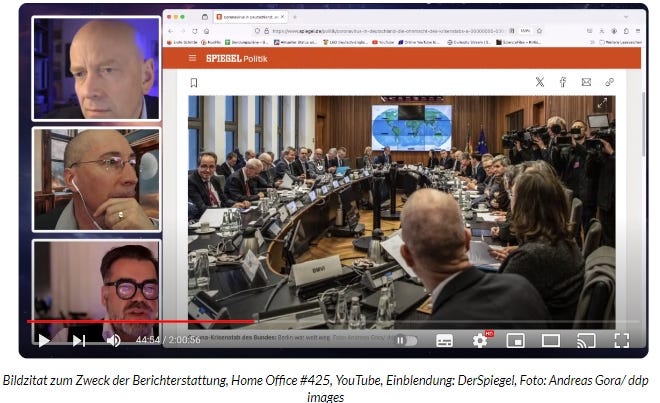Viewport: 660px width, 403px height.
Task: Enter fullscreen video mode
Action: (622, 340)
